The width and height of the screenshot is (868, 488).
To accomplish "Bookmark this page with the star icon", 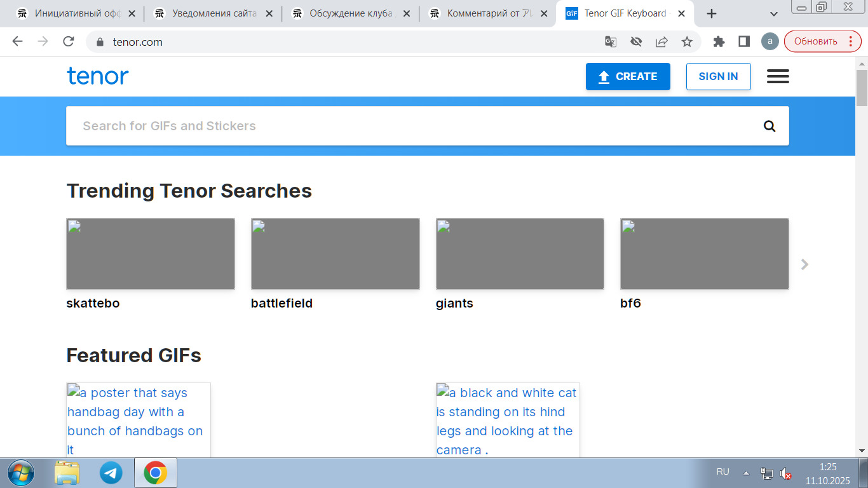I will 687,42.
